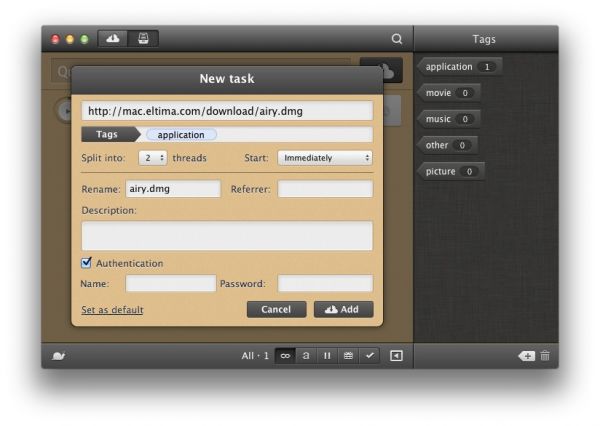Switch to the downloads cloud view
Viewport: 600px width, 426px height.
(x=112, y=39)
